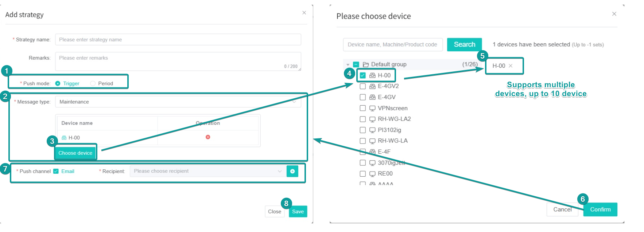The image size is (644, 232).
Task: Uncheck the H-00 device checkbox
Action: coord(363,75)
